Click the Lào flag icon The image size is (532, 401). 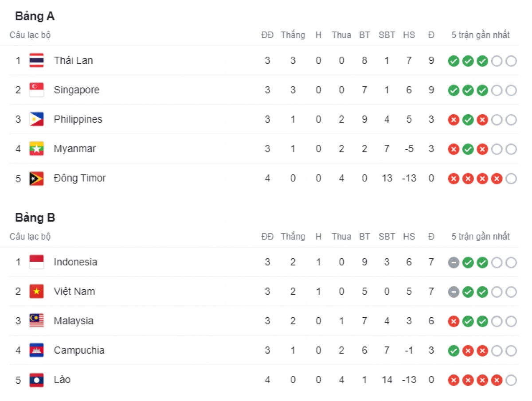[x=36, y=380]
